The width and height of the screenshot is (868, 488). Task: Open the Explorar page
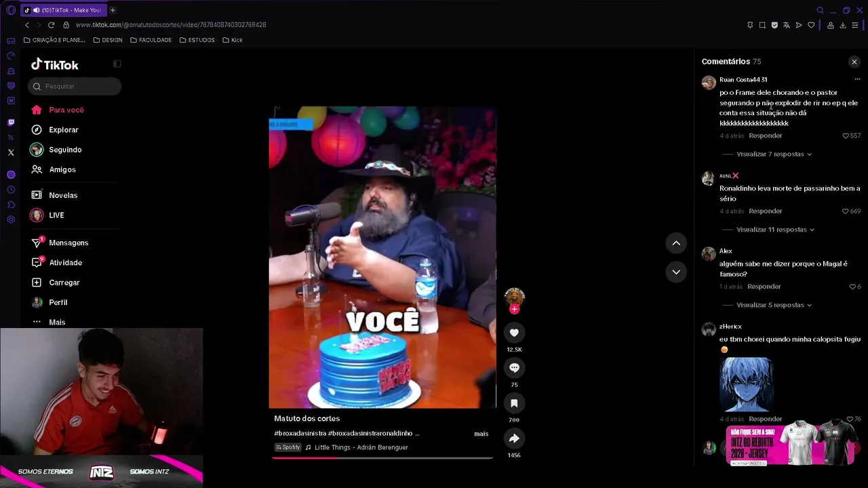click(55, 129)
